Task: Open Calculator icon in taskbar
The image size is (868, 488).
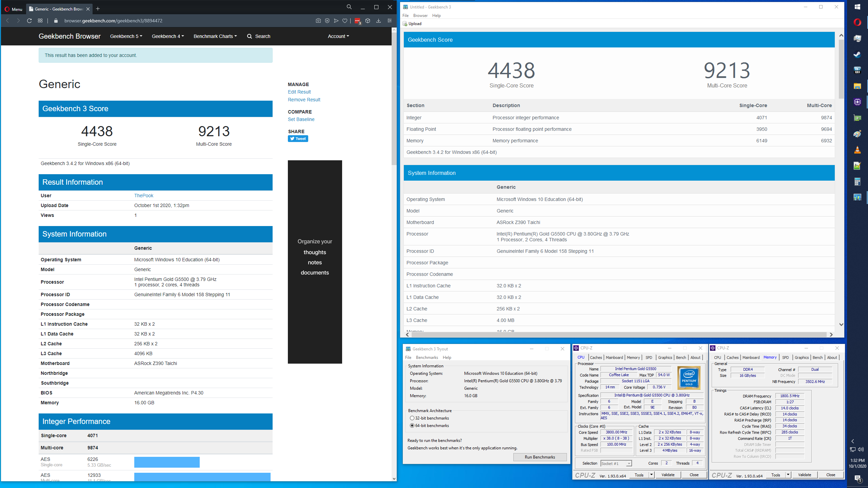Action: (x=857, y=182)
